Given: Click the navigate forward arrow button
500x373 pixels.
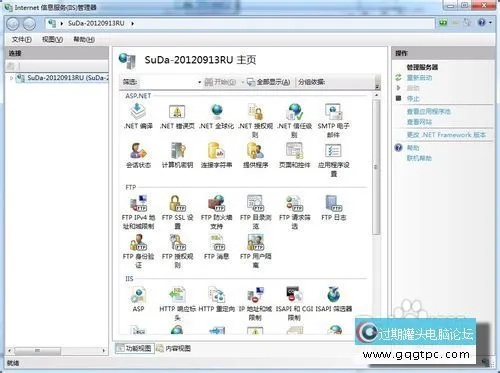Looking at the screenshot, I should [29, 24].
